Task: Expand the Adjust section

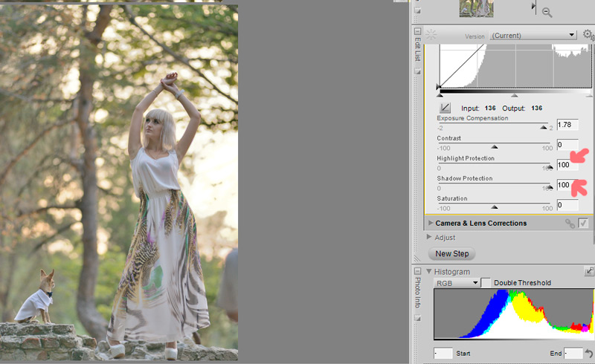Action: tap(429, 237)
